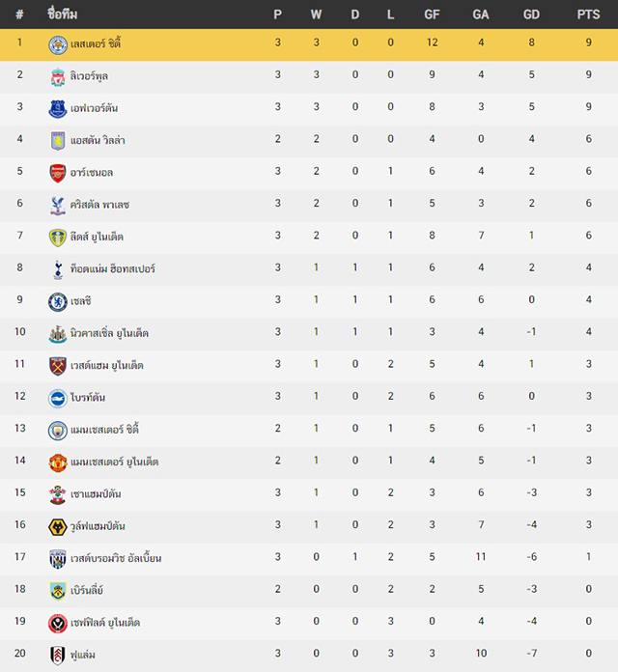Open the นิวคาสเซิ่ล ยูไนเต็ด team name link
The height and width of the screenshot is (672, 618).
pos(109,333)
